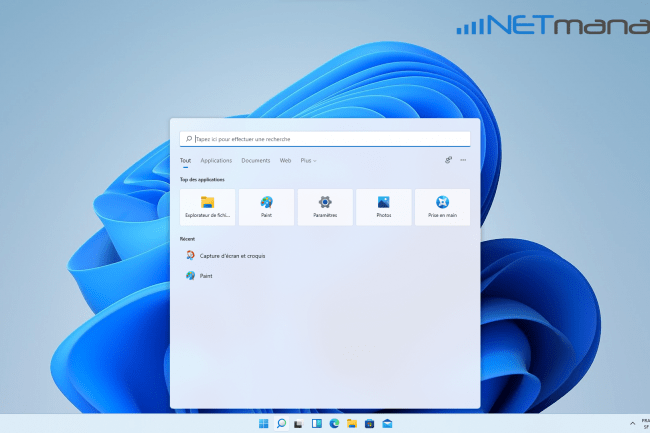Open File Explorer from the taskbar
650x433 pixels.
click(x=352, y=424)
